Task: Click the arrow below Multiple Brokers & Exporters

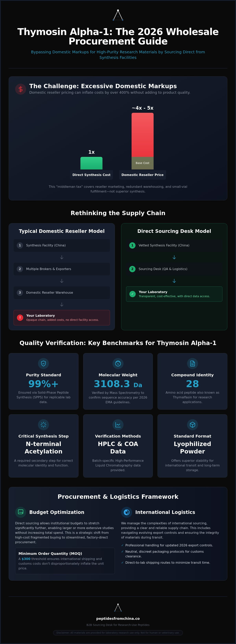Action: tap(62, 281)
